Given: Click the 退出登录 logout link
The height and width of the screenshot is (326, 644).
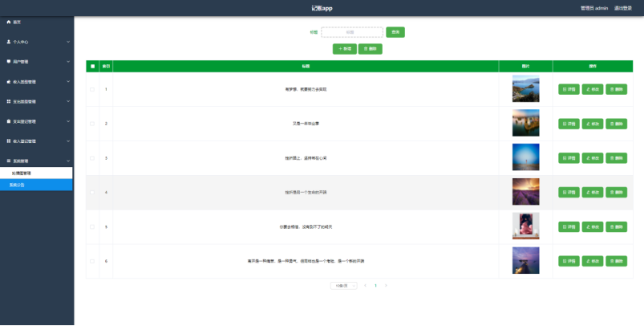Looking at the screenshot, I should (x=622, y=7).
